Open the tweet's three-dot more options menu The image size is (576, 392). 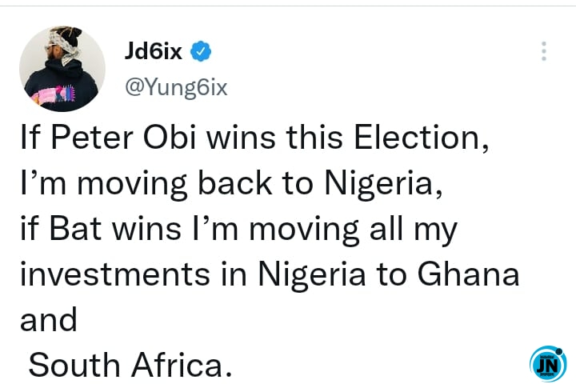click(544, 51)
